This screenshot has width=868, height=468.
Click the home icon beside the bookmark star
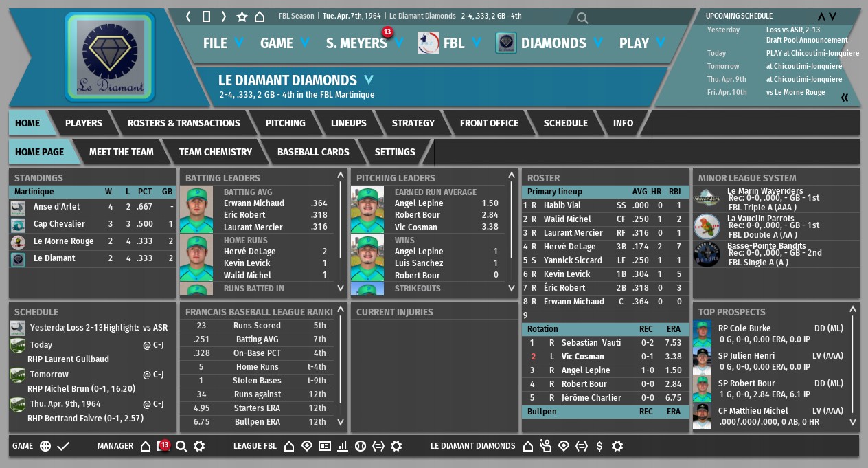[x=260, y=16]
